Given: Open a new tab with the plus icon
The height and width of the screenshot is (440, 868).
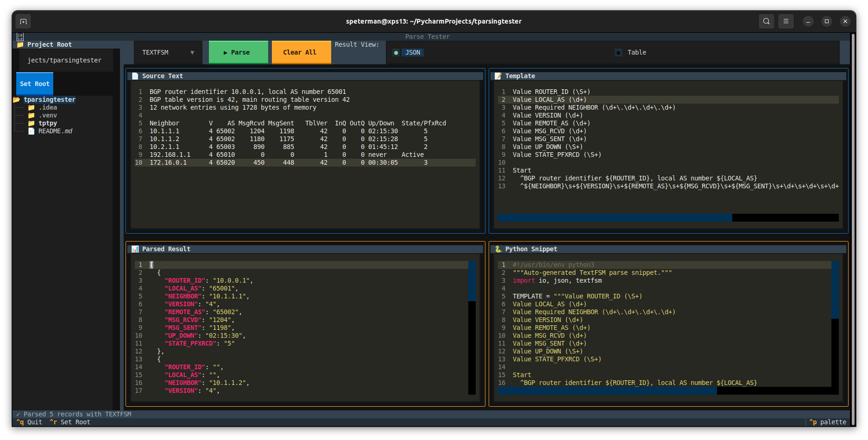Looking at the screenshot, I should [23, 21].
